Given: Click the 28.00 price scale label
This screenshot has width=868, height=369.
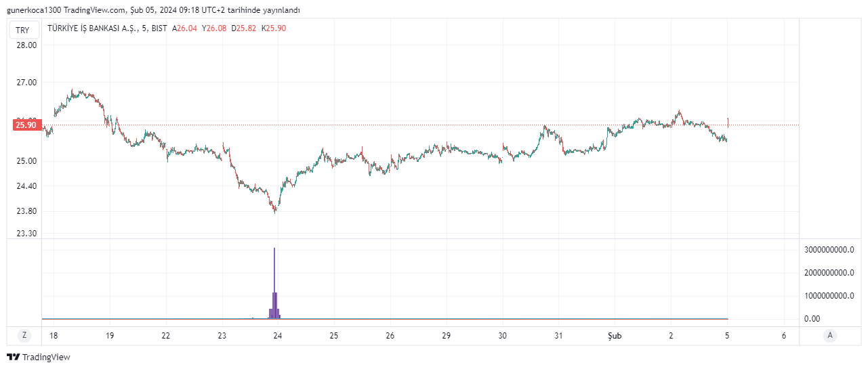Looking at the screenshot, I should 26,45.
